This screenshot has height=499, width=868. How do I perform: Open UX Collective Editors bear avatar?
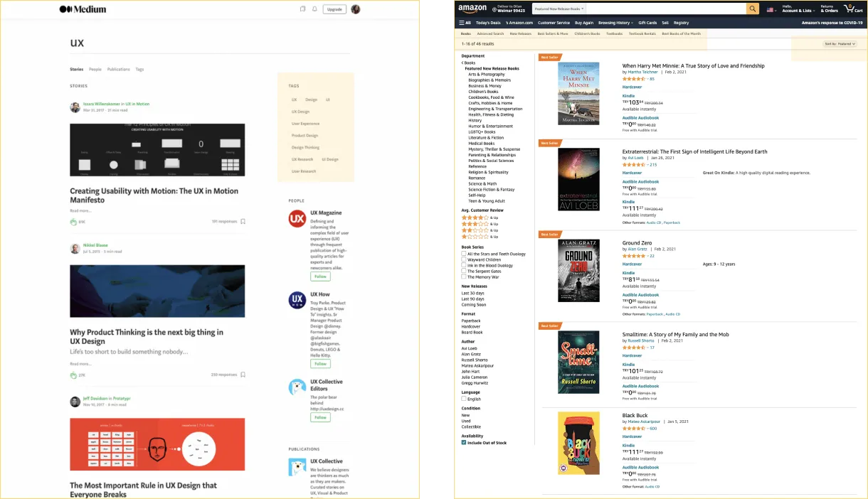(x=297, y=387)
